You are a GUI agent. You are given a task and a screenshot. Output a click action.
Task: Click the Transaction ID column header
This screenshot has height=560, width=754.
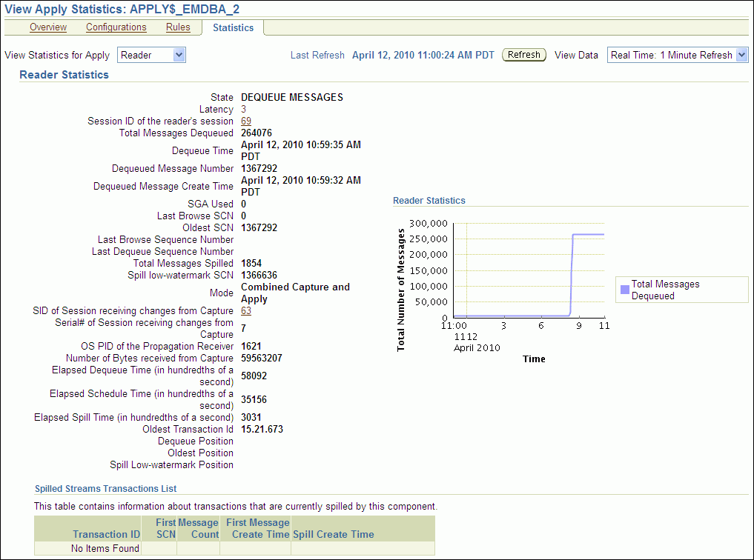(x=106, y=534)
